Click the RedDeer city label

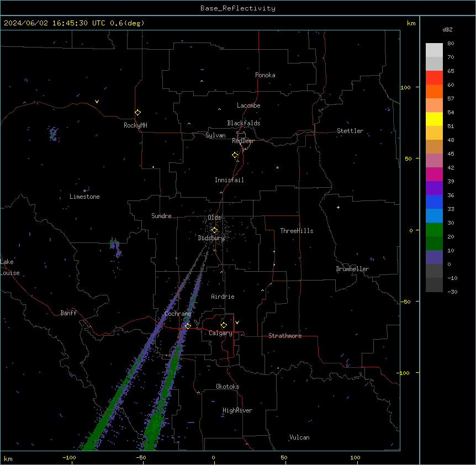(243, 141)
